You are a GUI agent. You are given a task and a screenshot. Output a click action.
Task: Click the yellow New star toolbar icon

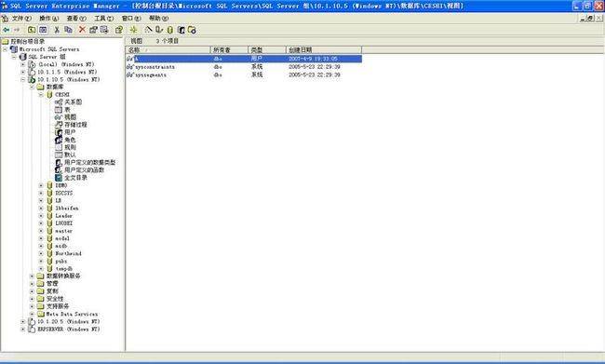click(x=133, y=30)
